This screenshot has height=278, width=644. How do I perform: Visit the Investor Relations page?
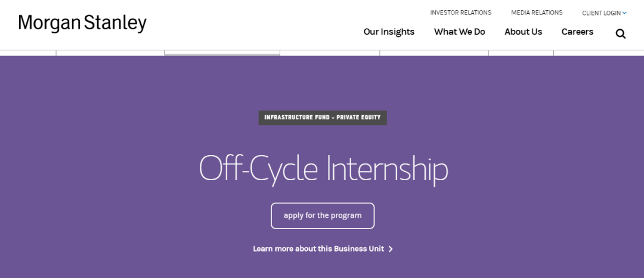pyautogui.click(x=461, y=13)
